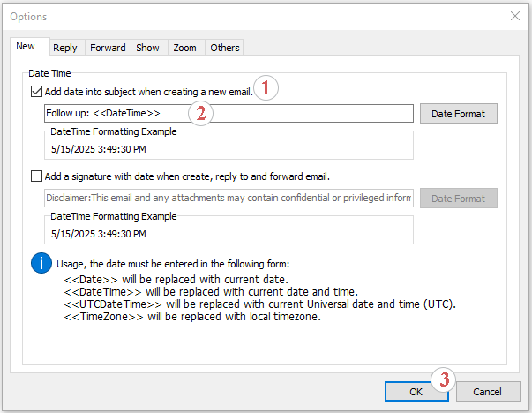Switch to the New tab

coord(27,48)
